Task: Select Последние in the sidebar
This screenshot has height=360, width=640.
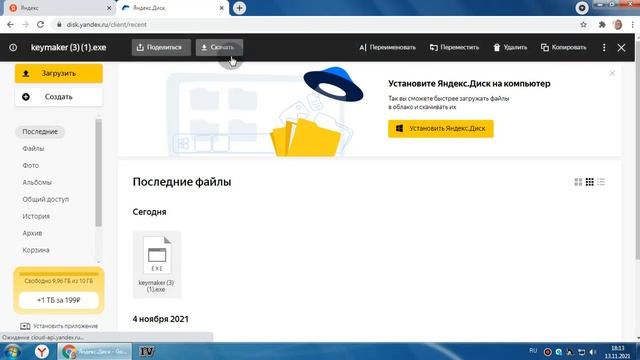Action: click(40, 131)
